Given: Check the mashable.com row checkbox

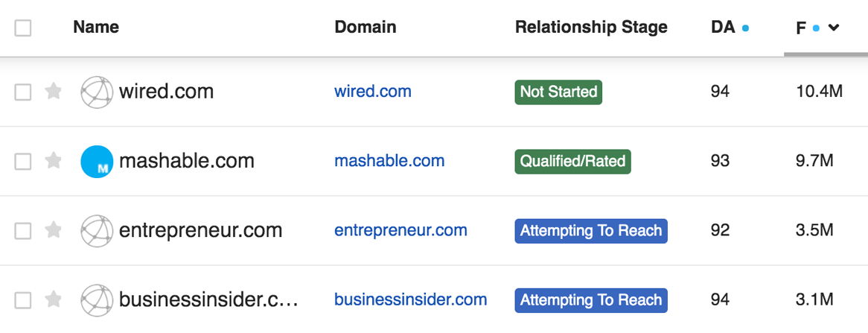Looking at the screenshot, I should tap(23, 162).
